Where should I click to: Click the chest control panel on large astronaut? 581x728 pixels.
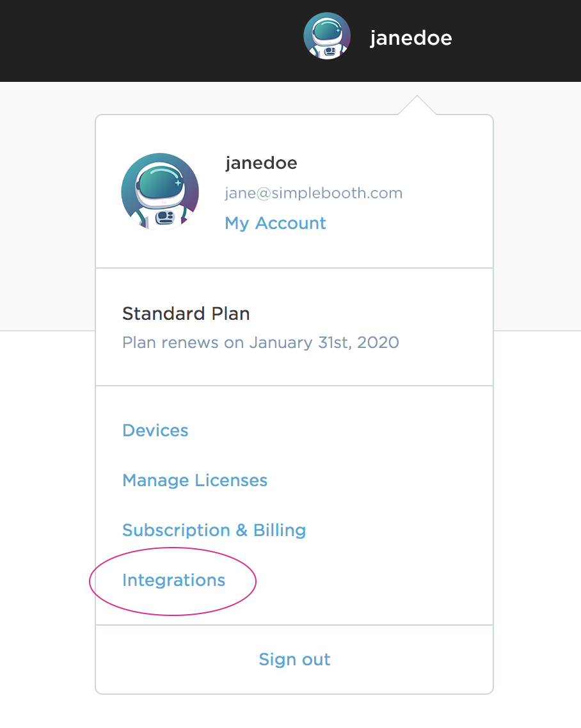coord(164,218)
